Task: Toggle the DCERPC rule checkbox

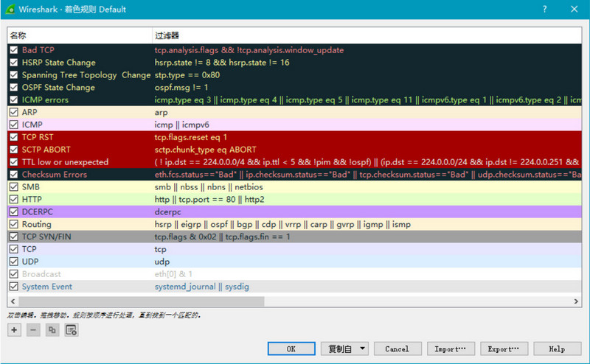Action: (14, 211)
